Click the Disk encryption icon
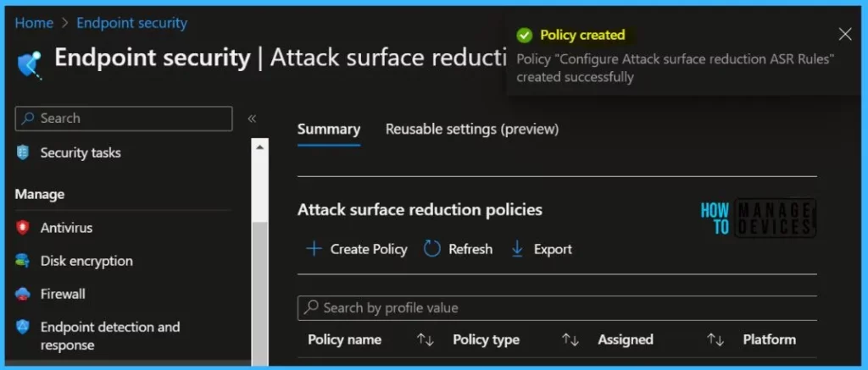Screen dimensions: 868x370 pos(23,261)
